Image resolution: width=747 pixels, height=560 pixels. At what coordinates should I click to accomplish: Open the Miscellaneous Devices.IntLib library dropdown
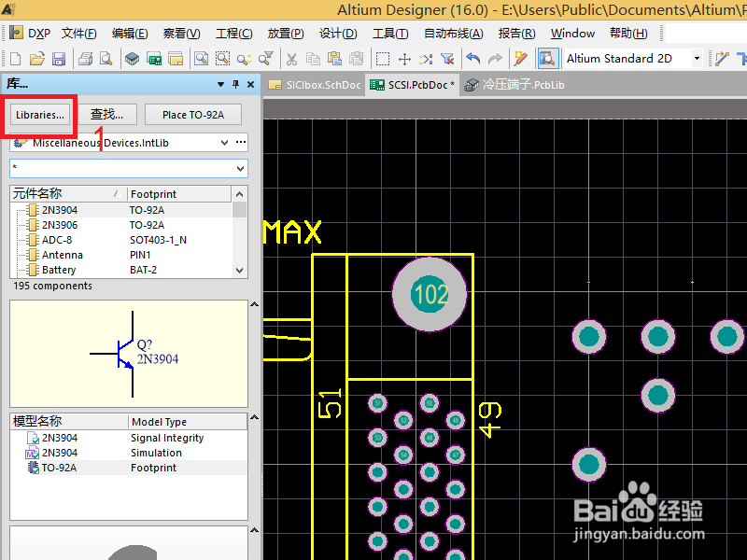pyautogui.click(x=224, y=143)
